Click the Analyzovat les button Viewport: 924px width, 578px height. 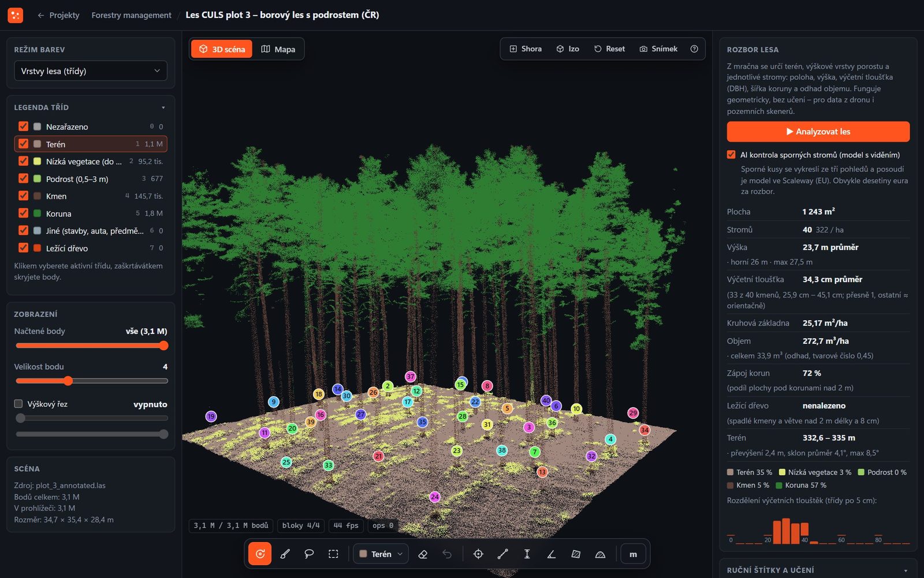[x=818, y=131]
